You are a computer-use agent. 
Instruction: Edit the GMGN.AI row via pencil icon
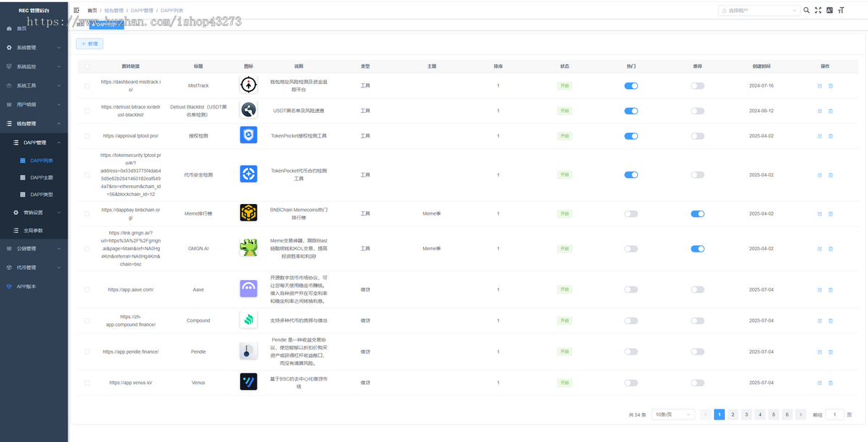820,248
